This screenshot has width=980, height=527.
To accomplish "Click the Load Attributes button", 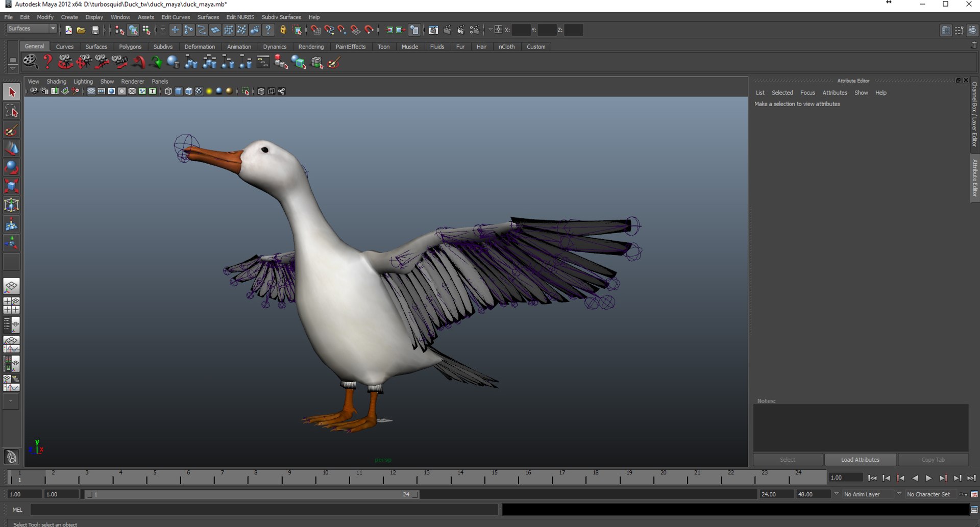I will (860, 460).
